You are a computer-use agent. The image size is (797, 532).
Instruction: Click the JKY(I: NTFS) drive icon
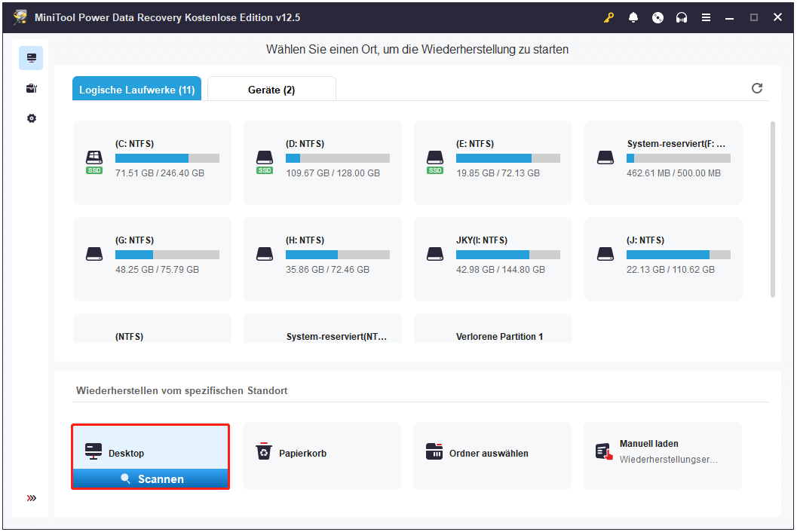click(x=434, y=254)
